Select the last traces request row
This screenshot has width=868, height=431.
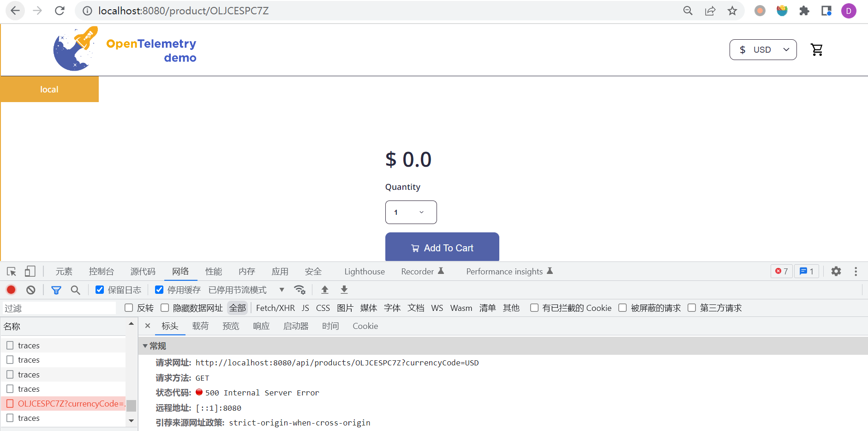[63, 418]
